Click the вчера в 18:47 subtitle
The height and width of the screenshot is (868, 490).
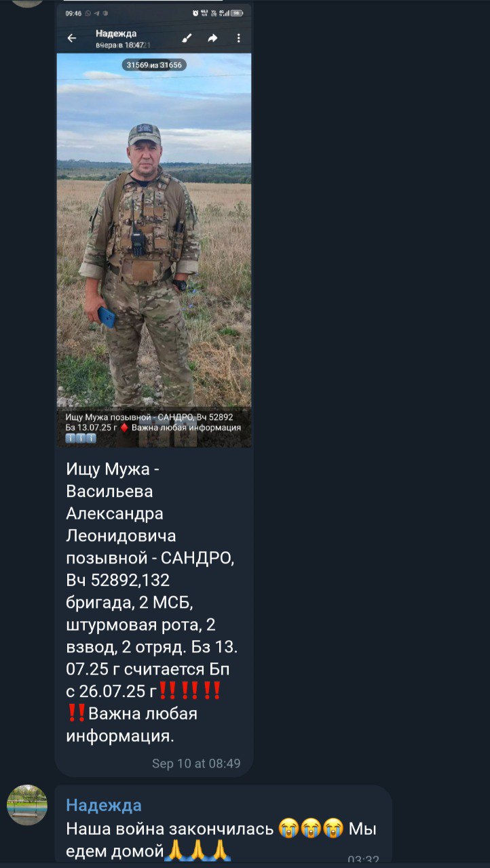(119, 45)
